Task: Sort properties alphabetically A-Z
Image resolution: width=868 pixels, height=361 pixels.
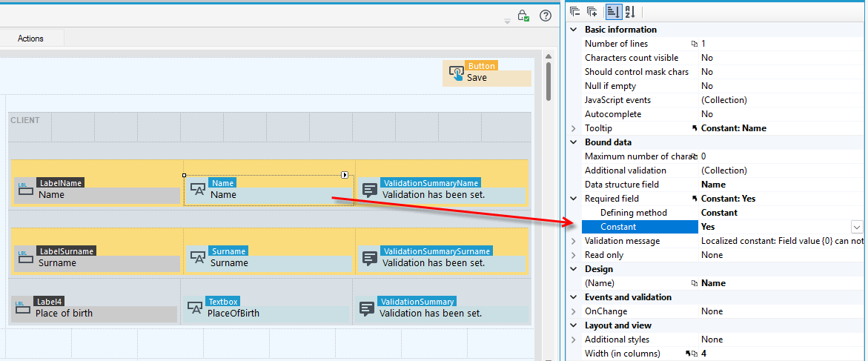Action: tap(630, 12)
